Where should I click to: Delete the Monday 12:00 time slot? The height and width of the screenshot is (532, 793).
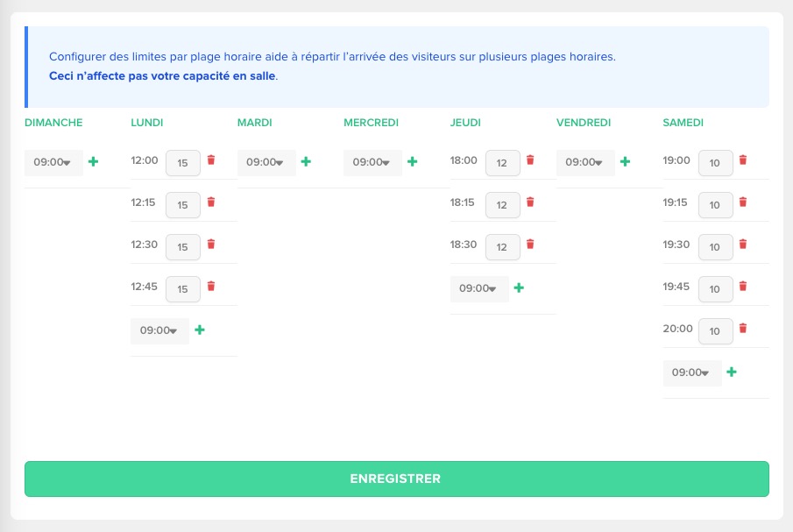[x=210, y=160]
